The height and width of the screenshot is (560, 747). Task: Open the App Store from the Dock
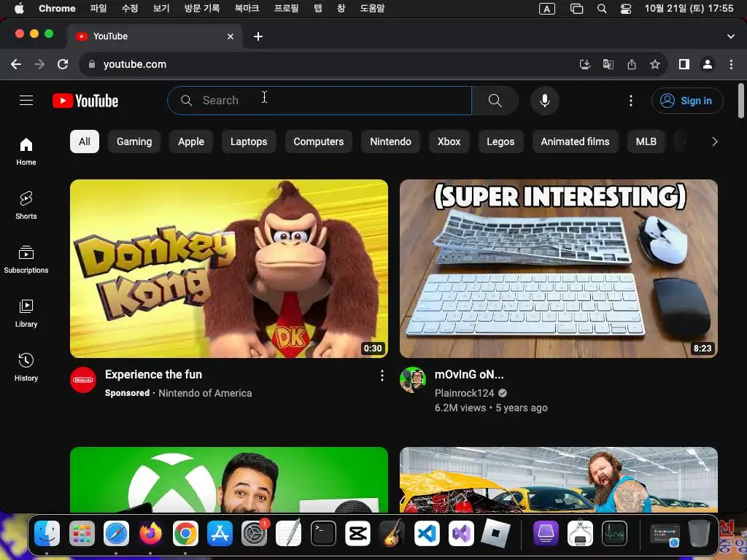tap(220, 533)
